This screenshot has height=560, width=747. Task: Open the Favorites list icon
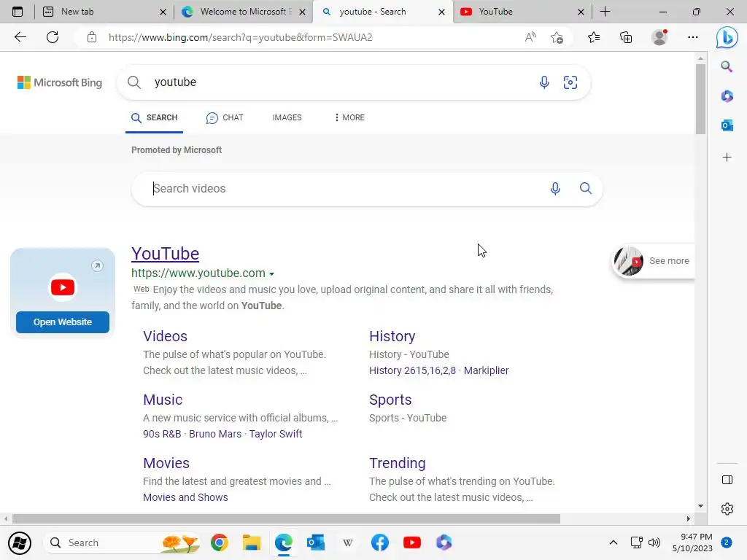click(x=594, y=37)
